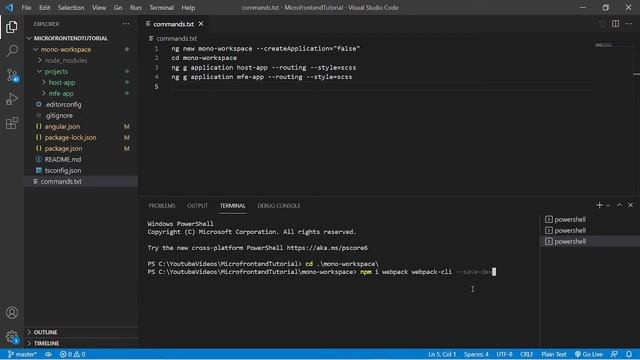This screenshot has height=360, width=640.
Task: Click Ln 5, Col 1 cursor position
Action: click(x=442, y=354)
